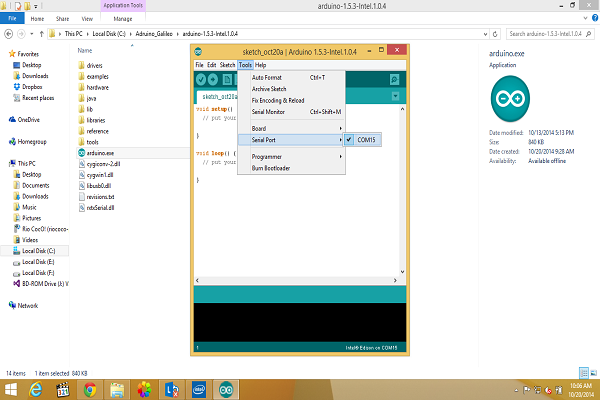Expand the Programmer submenu

tap(292, 157)
